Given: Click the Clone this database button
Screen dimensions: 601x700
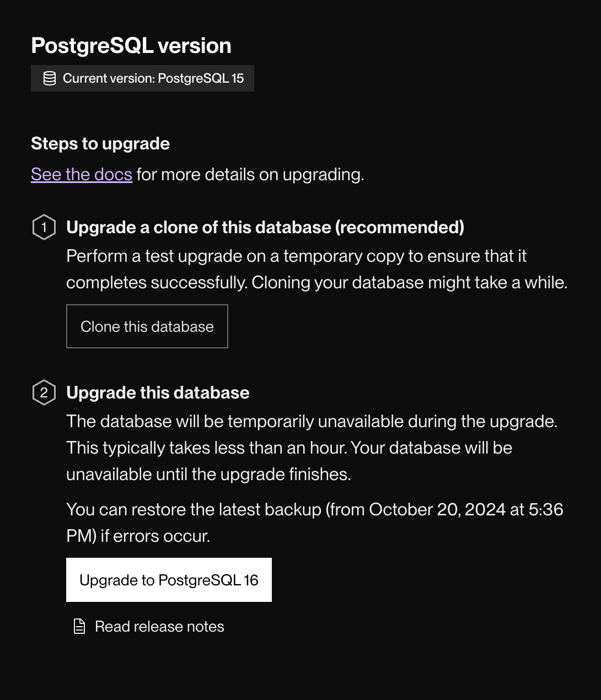Looking at the screenshot, I should click(147, 326).
